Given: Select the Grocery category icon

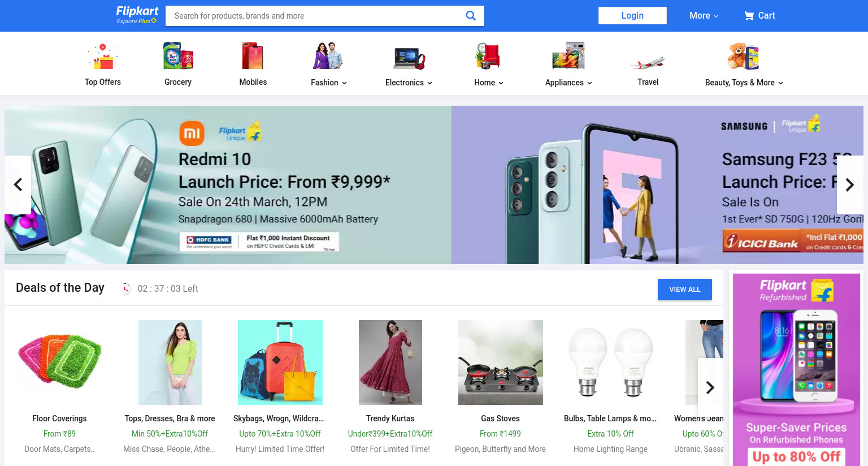Looking at the screenshot, I should pos(178,56).
